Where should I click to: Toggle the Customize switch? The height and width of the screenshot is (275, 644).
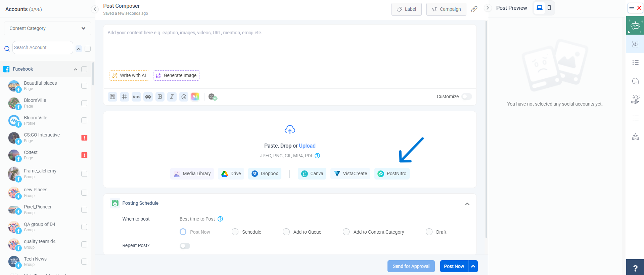(467, 96)
